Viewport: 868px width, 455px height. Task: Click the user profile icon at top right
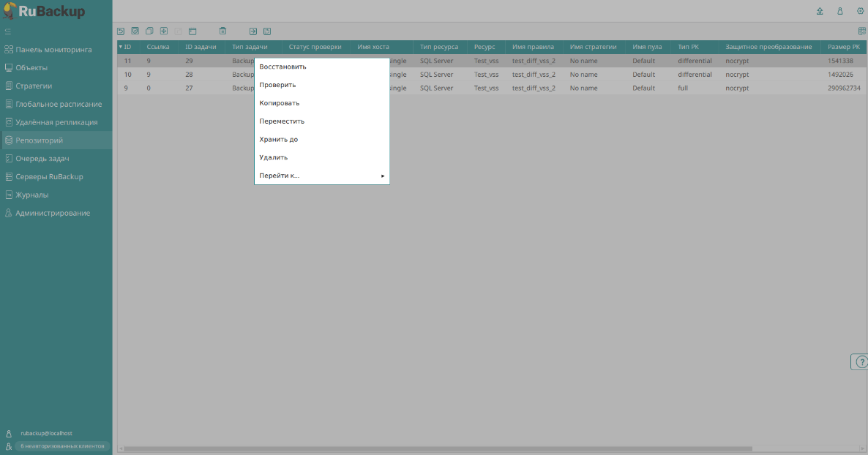pos(840,12)
